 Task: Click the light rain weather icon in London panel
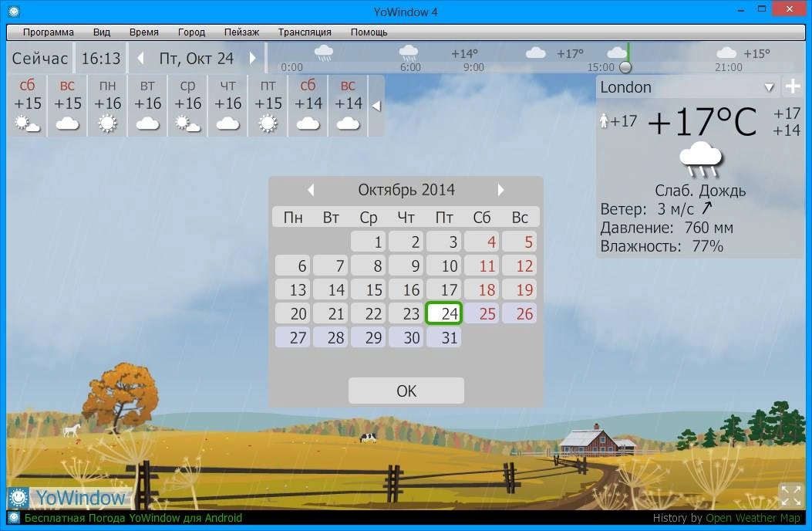point(700,160)
